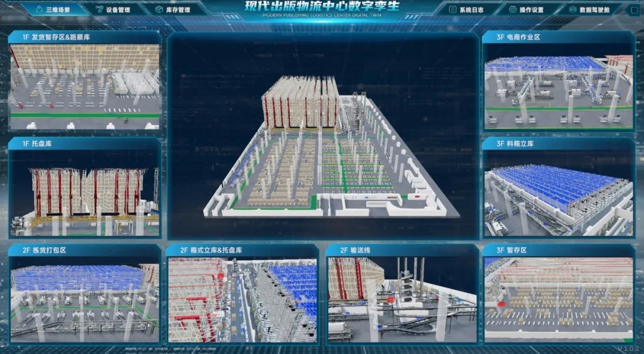Click the 库存管理 cube icon
The height and width of the screenshot is (354, 644).
click(159, 10)
